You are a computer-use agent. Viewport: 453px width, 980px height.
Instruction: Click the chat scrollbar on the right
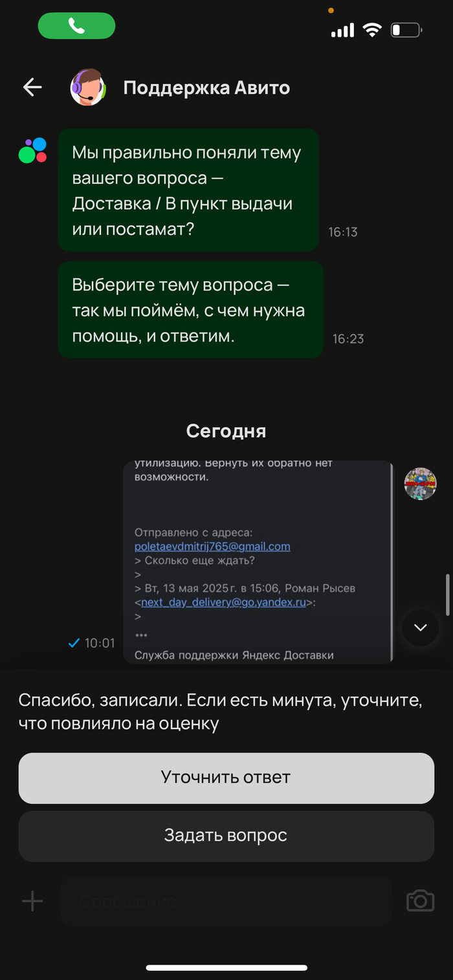[x=447, y=594]
